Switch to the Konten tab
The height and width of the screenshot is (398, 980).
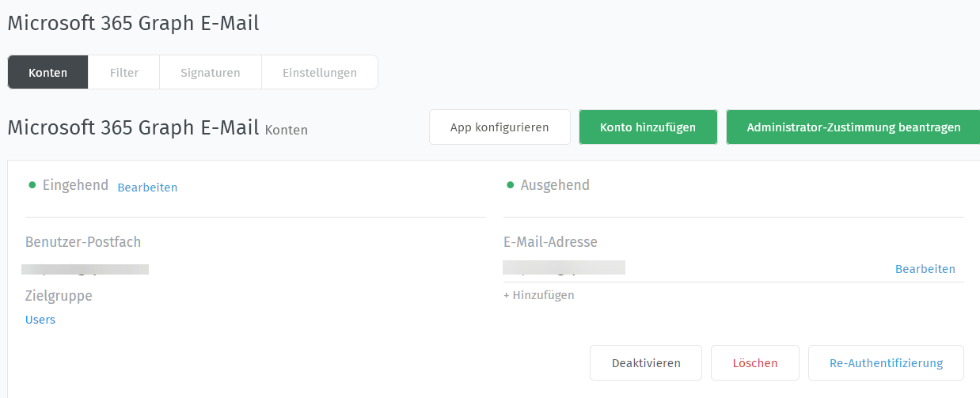click(x=47, y=73)
